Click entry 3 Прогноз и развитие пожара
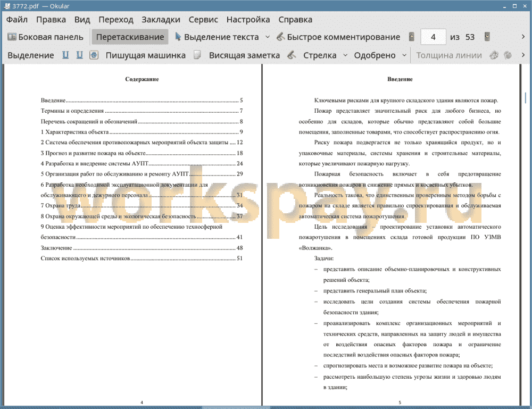The height and width of the screenshot is (409, 532). [x=142, y=153]
